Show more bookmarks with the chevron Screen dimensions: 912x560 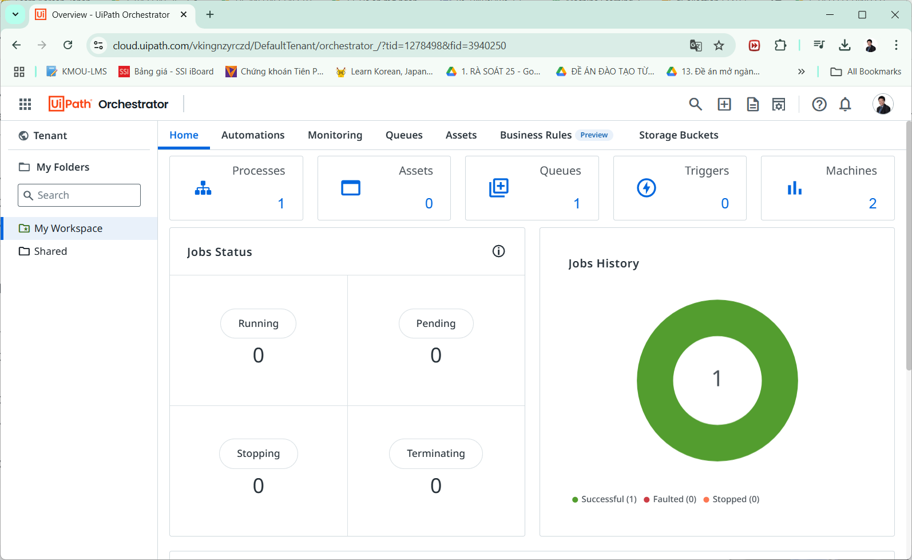[x=801, y=72]
